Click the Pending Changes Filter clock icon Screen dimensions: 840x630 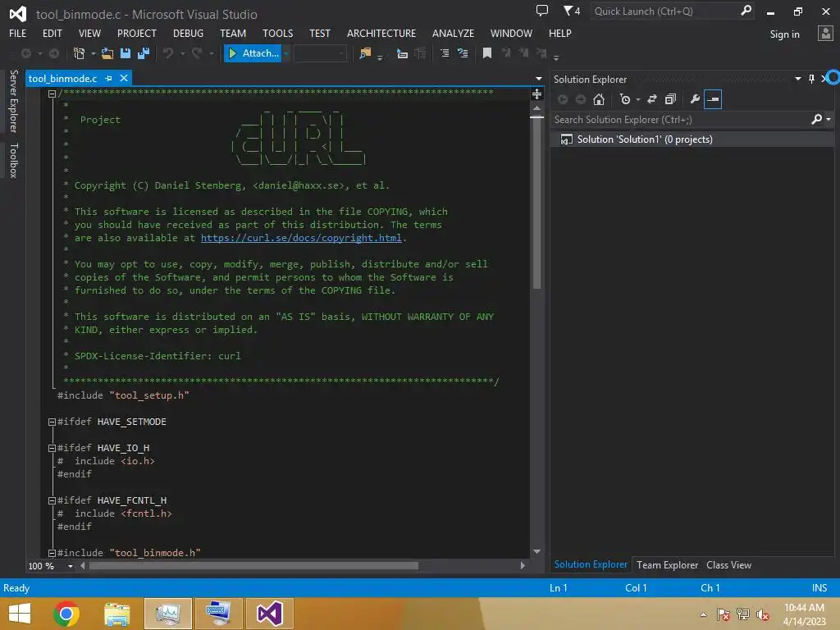(624, 99)
